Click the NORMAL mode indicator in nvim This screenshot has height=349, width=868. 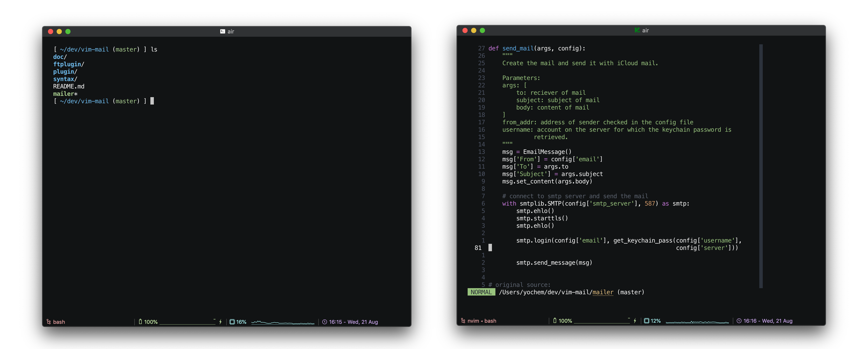(x=481, y=292)
